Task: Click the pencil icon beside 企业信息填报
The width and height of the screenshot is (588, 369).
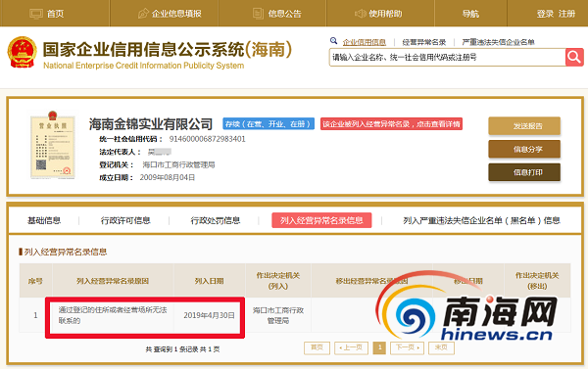Action: pos(143,14)
